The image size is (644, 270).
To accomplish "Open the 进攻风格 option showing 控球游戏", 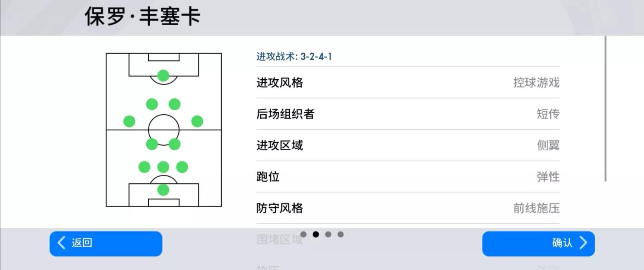I will click(x=408, y=83).
